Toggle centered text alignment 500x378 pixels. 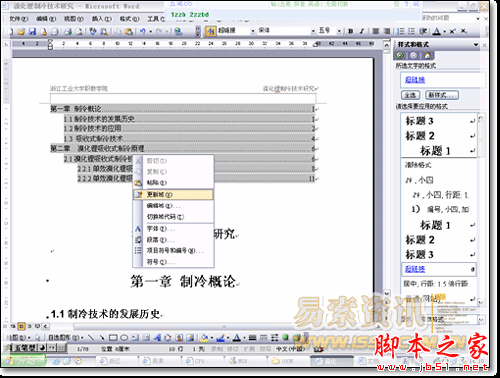[x=376, y=31]
